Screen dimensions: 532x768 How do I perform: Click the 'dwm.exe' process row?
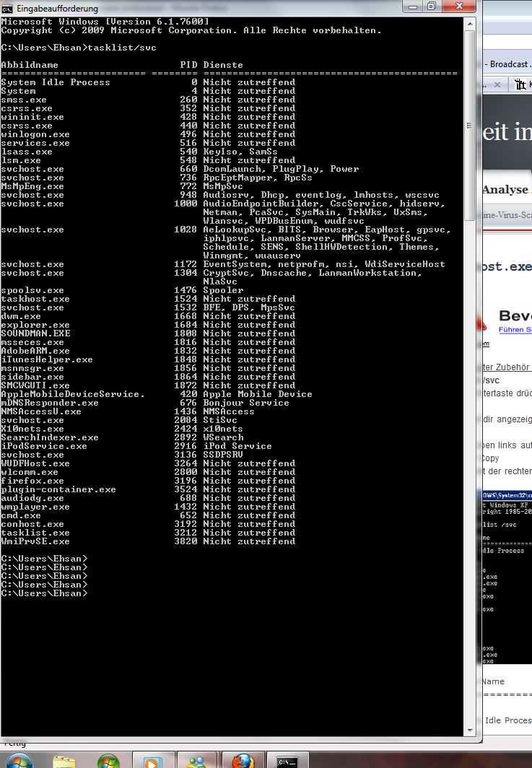pos(148,316)
